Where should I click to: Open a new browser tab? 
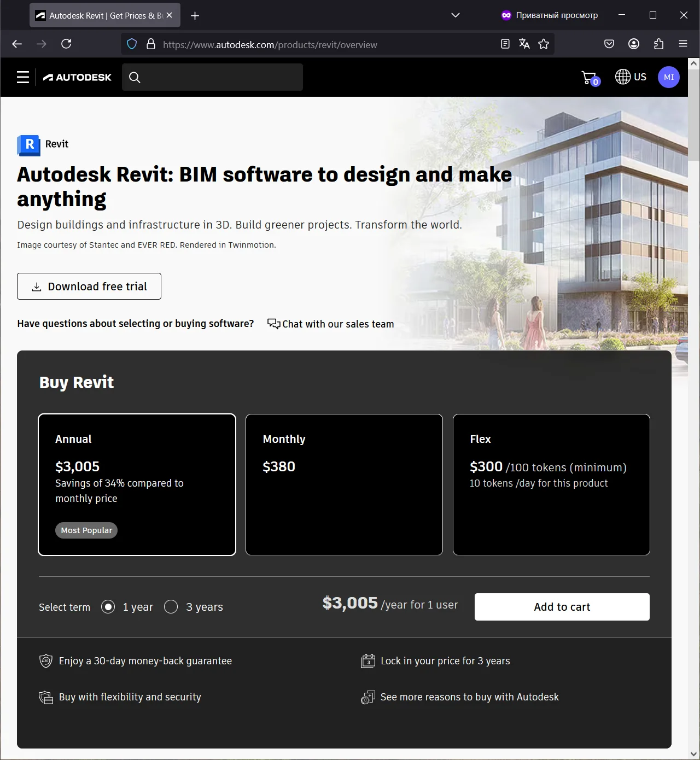[195, 16]
